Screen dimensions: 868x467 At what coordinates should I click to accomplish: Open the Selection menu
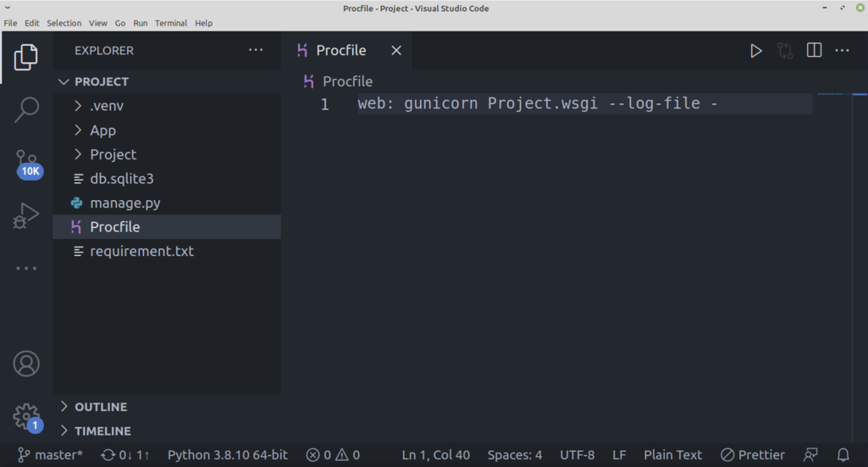64,23
